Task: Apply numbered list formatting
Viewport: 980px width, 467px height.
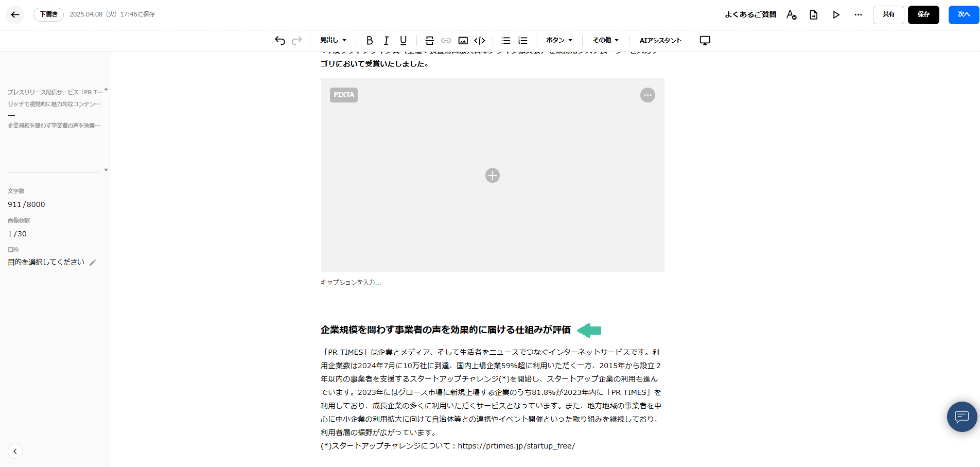Action: [522, 41]
